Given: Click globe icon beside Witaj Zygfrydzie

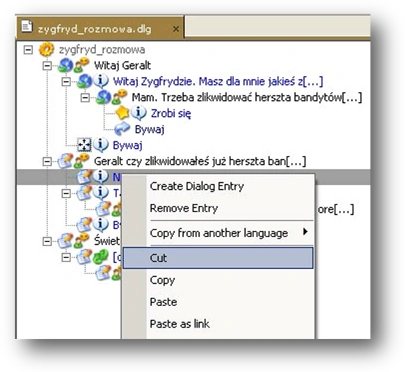Looking at the screenshot, I should (x=84, y=81).
